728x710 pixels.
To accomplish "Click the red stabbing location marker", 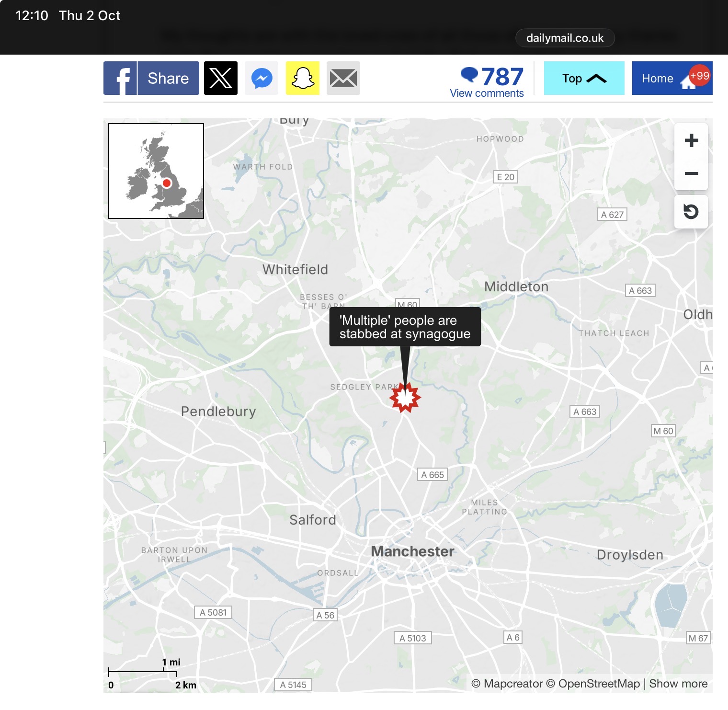I will [x=405, y=398].
